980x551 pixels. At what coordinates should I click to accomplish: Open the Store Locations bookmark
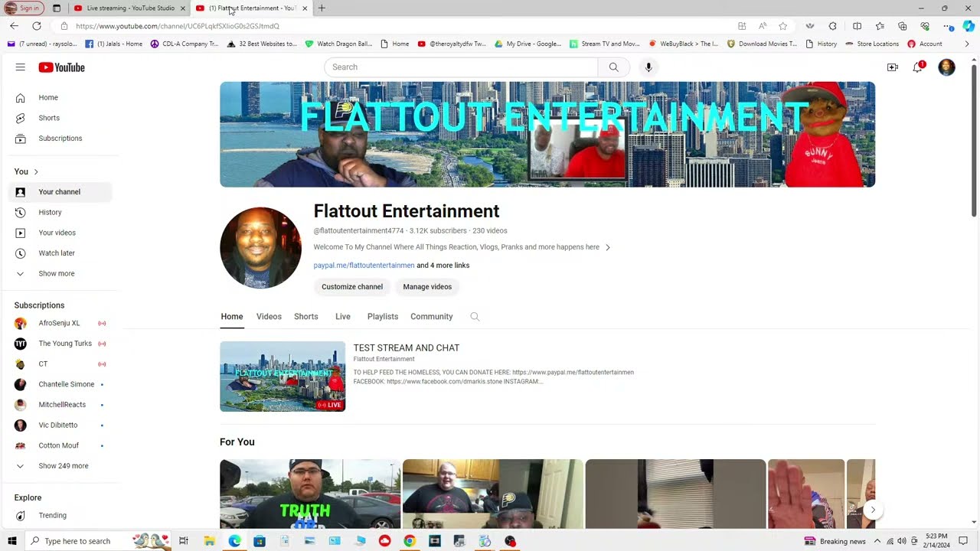tap(872, 44)
